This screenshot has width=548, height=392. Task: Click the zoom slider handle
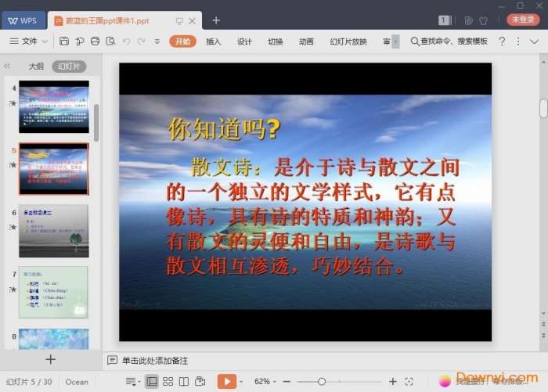[x=322, y=382]
